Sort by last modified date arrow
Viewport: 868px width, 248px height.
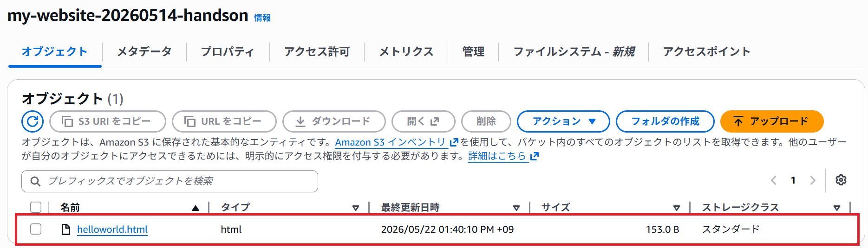pos(516,208)
